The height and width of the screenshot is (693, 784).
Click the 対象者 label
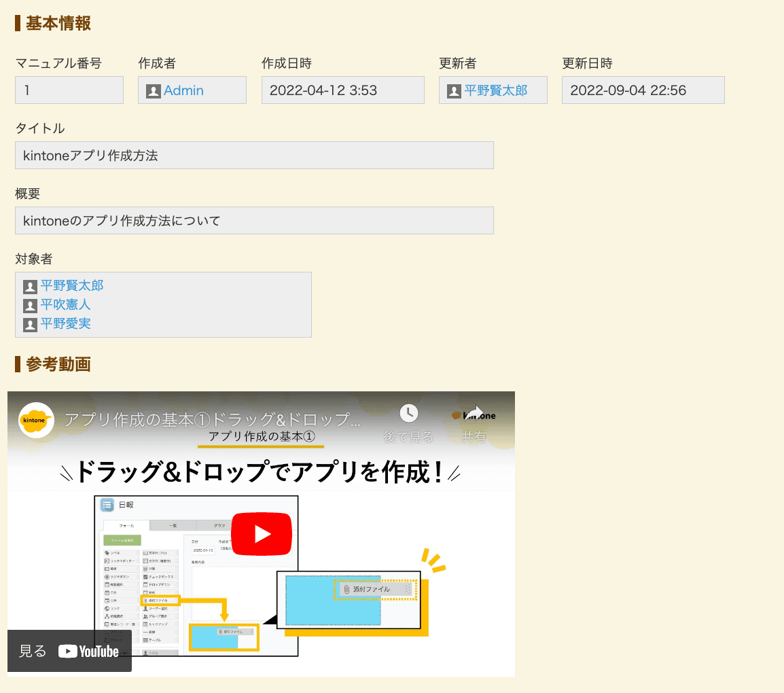click(33, 259)
